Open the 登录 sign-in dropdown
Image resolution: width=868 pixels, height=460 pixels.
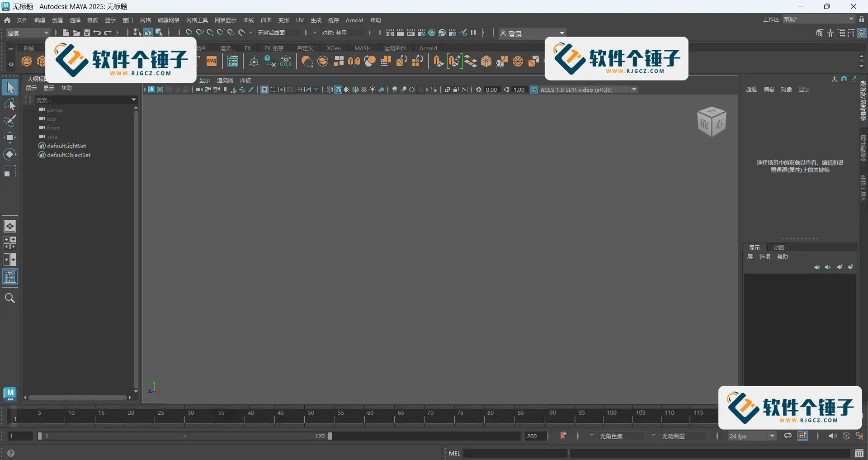tap(533, 33)
